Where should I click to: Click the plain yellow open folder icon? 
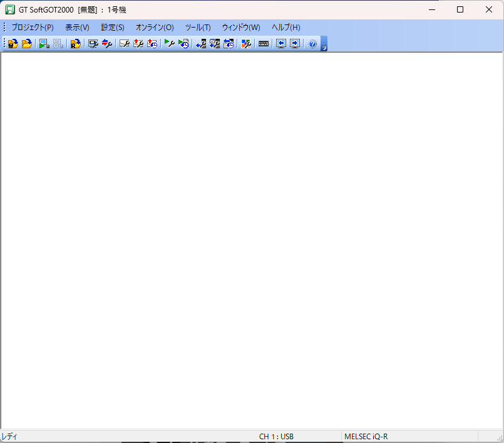[27, 44]
